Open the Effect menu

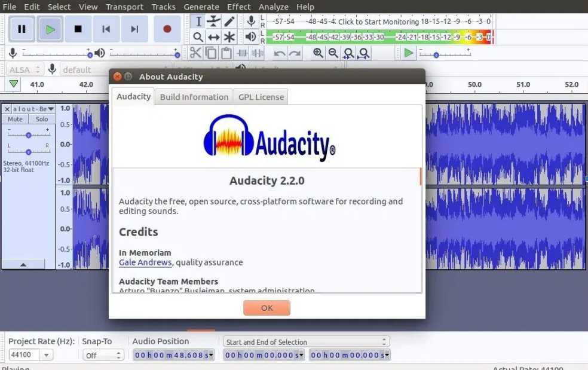point(238,7)
